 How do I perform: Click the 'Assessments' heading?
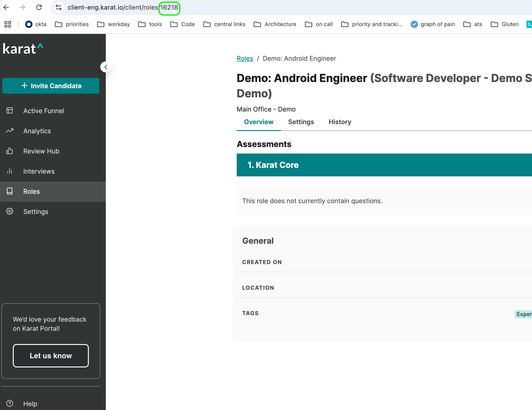coord(264,144)
